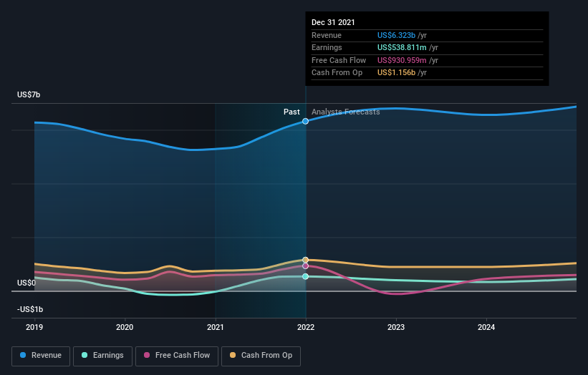The image size is (588, 375).
Task: Click the US$538.811m earnings value
Action: point(402,47)
